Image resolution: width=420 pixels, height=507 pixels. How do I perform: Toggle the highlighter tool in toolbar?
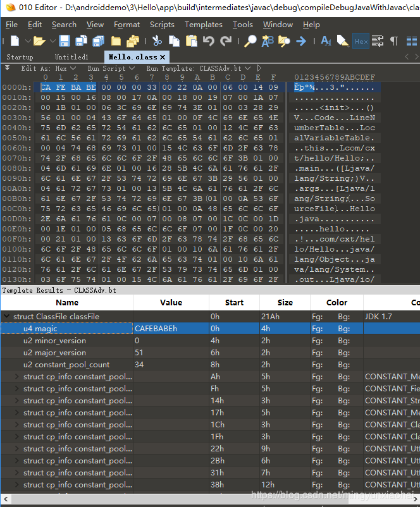[x=342, y=41]
